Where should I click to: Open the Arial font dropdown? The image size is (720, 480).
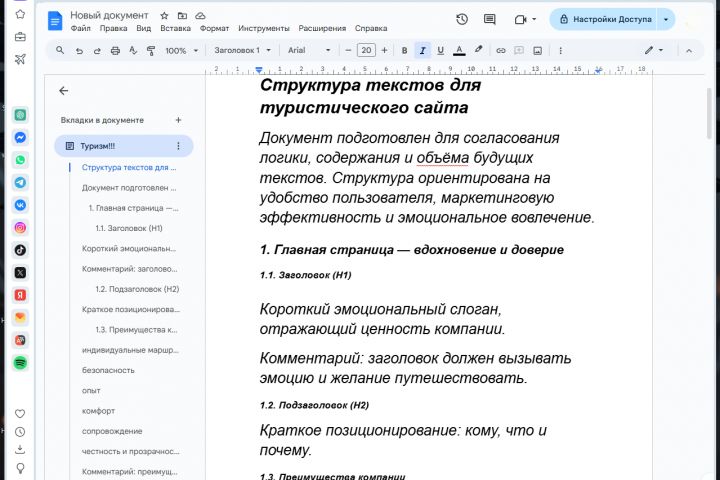point(308,50)
